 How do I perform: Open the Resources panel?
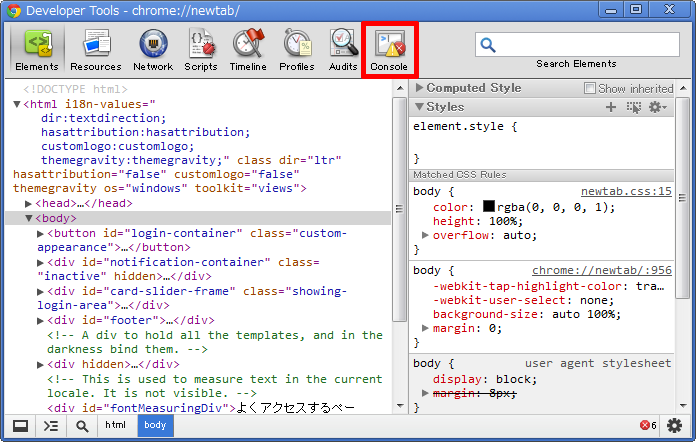pos(96,50)
